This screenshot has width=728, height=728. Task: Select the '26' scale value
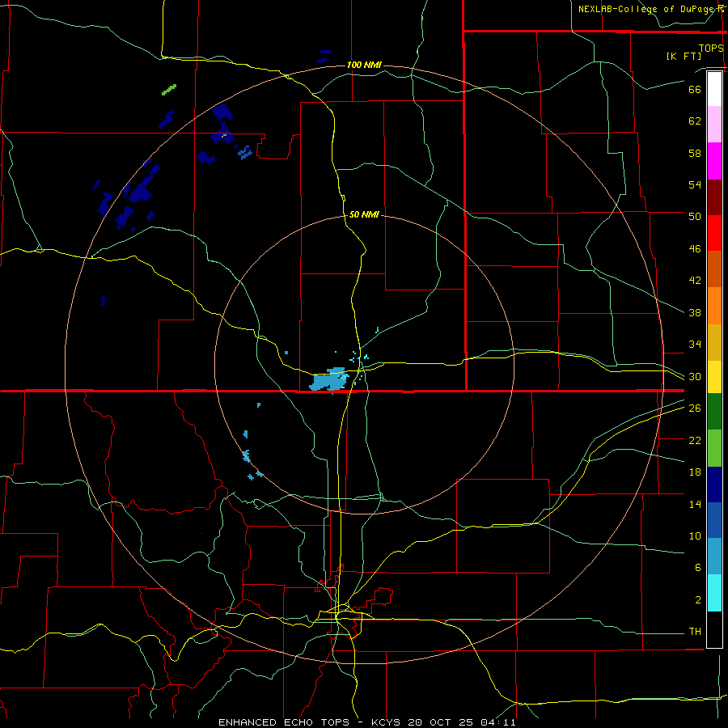pos(695,408)
